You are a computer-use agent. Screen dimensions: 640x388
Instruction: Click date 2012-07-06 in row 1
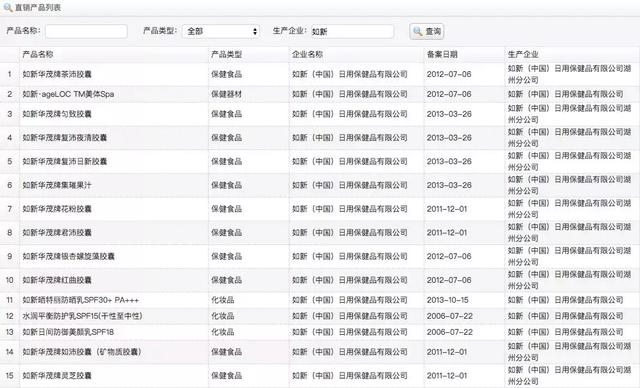pos(449,74)
